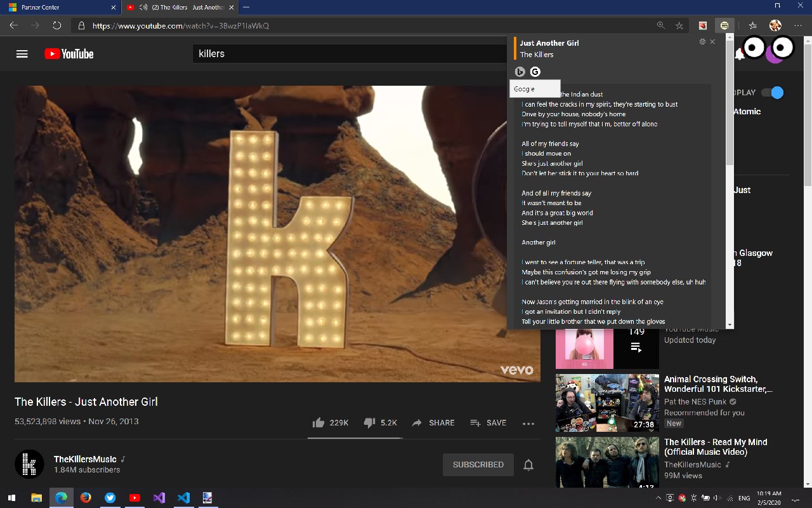Image resolution: width=812 pixels, height=508 pixels.
Task: Open the SHARE option under the video
Action: click(433, 423)
